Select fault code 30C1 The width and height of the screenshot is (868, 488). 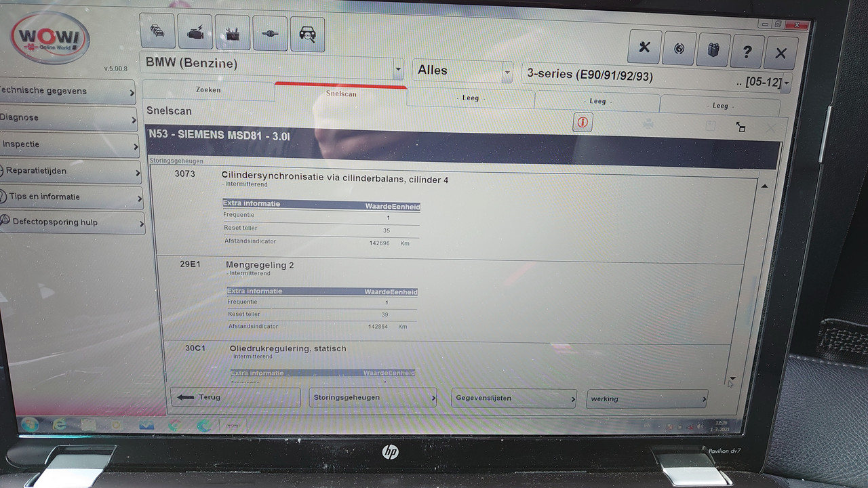pos(195,348)
